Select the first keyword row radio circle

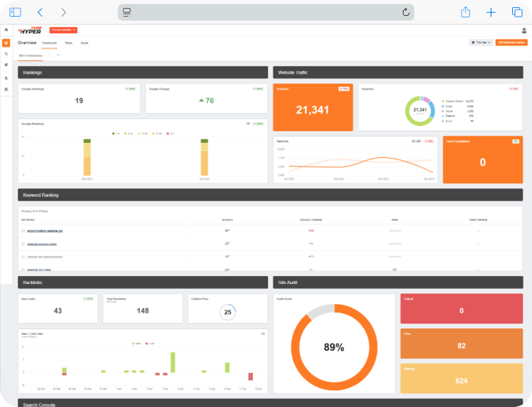coord(23,231)
